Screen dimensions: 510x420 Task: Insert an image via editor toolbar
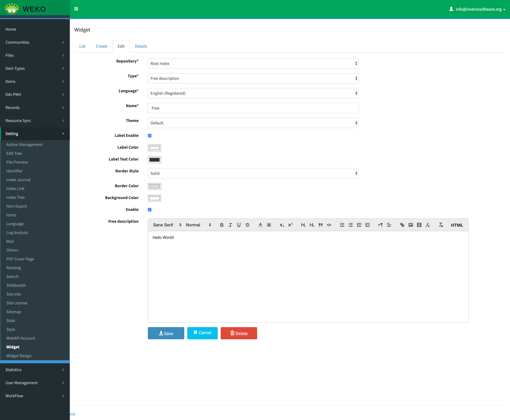coord(411,225)
